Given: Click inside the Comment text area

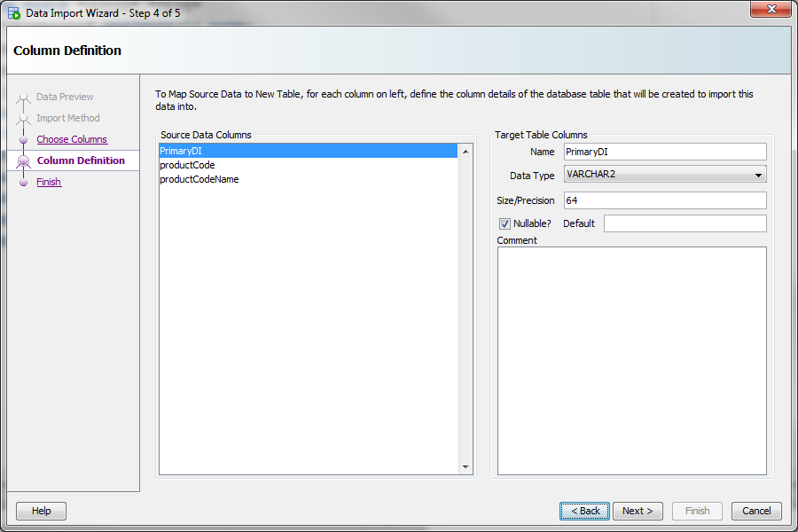Looking at the screenshot, I should 631,361.
